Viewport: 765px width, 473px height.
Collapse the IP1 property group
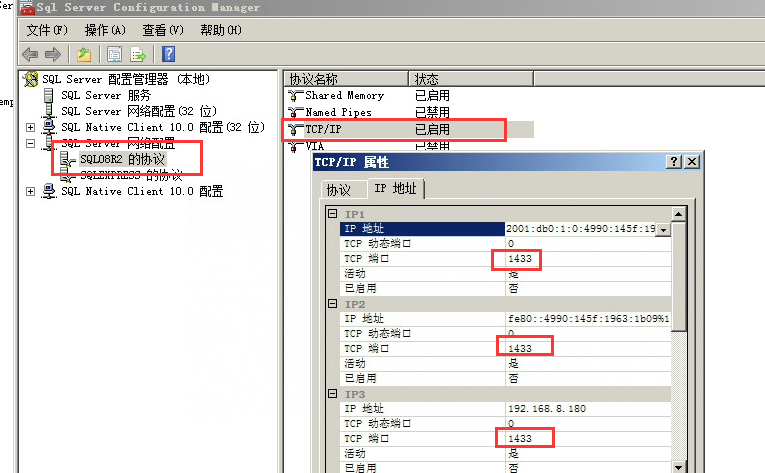click(x=332, y=213)
